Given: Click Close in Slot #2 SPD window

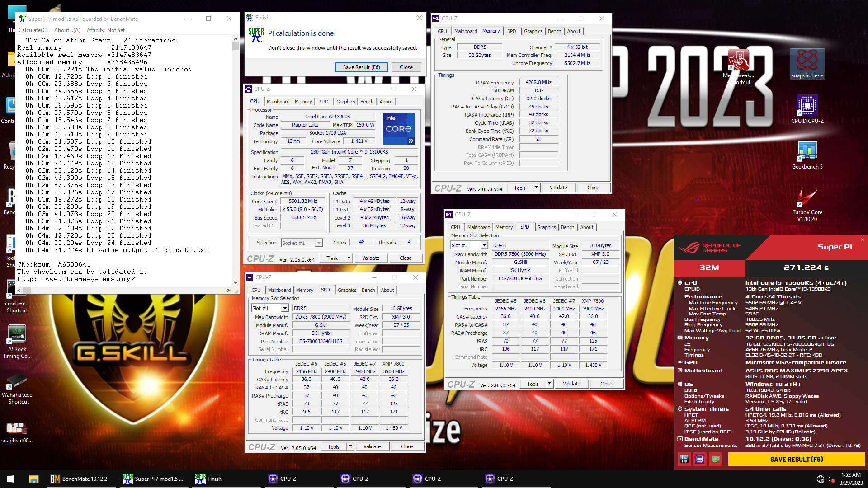Looking at the screenshot, I should [x=606, y=384].
